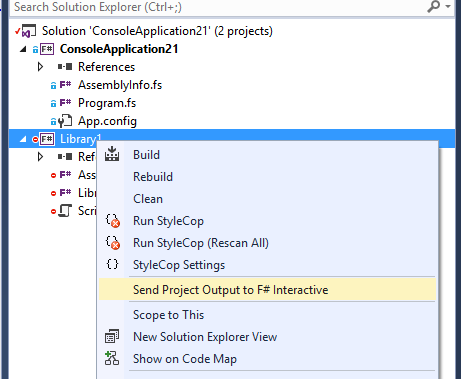Select the Program.fs file
461x379 pixels.
tap(107, 103)
